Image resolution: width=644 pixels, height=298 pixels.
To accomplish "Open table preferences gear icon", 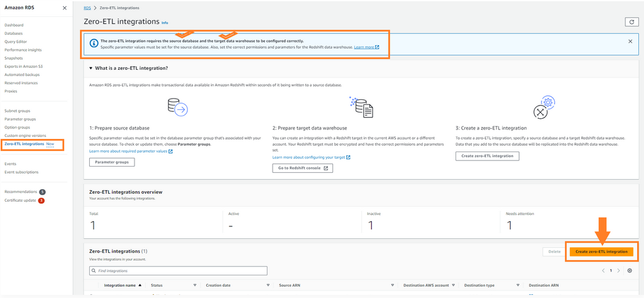I will pyautogui.click(x=630, y=270).
